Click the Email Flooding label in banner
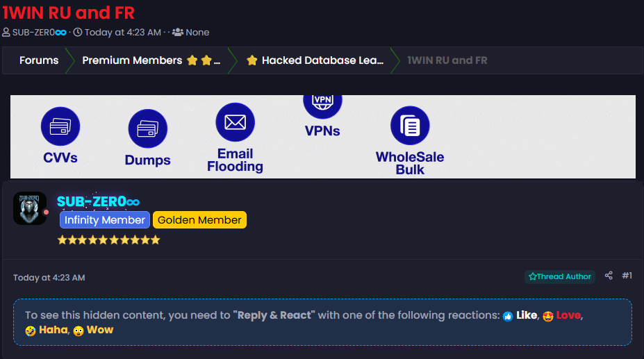Screen dimensions: 644x359 pyautogui.click(x=236, y=160)
